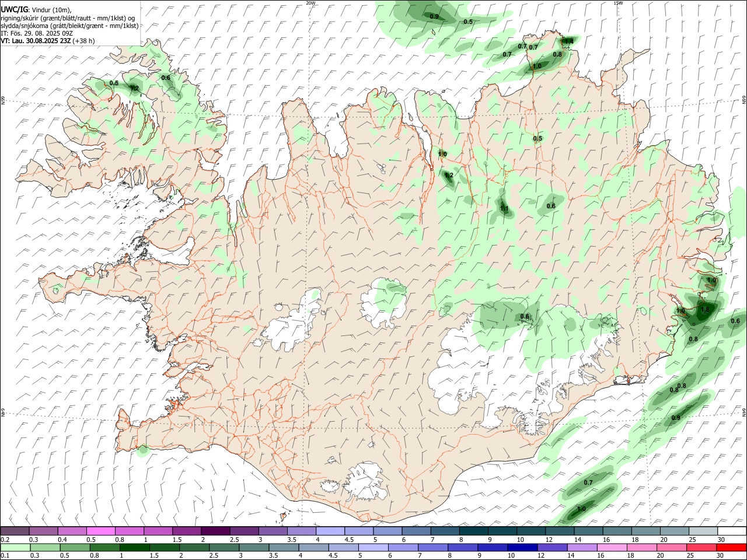Click the navy blue swatch between 10 and 12
Image resolution: width=747 pixels, height=560 pixels.
point(521,547)
